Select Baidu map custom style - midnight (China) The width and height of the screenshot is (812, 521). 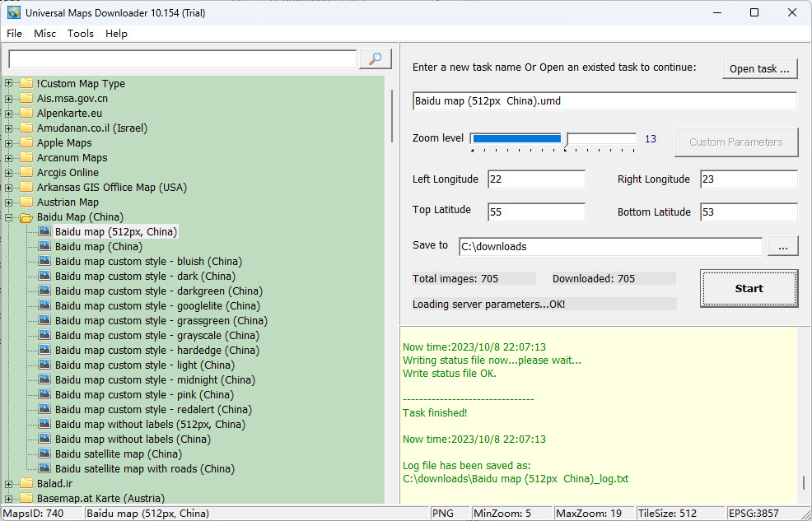[x=155, y=379]
